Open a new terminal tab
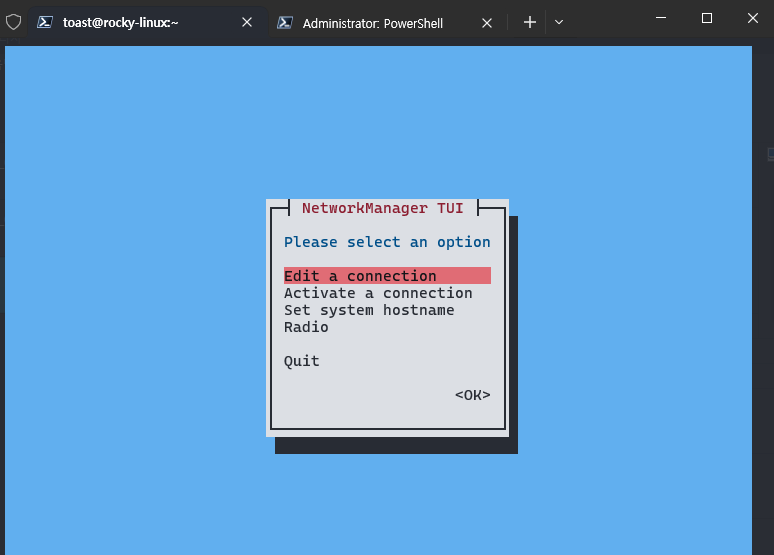This screenshot has width=774, height=555. pos(530,22)
